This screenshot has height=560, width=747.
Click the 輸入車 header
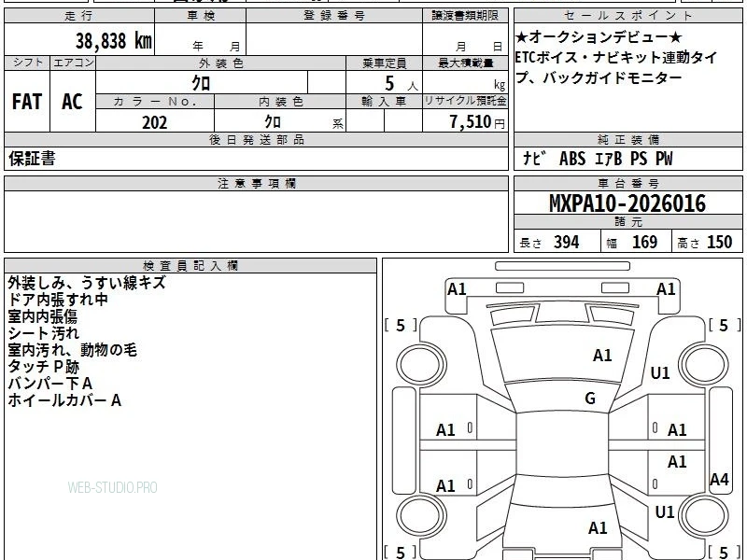[384, 102]
